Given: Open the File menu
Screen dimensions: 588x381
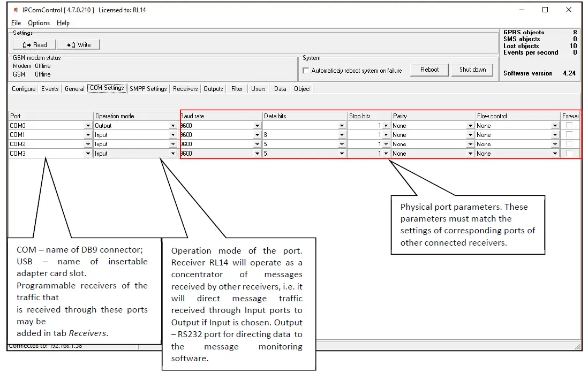Looking at the screenshot, I should [16, 23].
